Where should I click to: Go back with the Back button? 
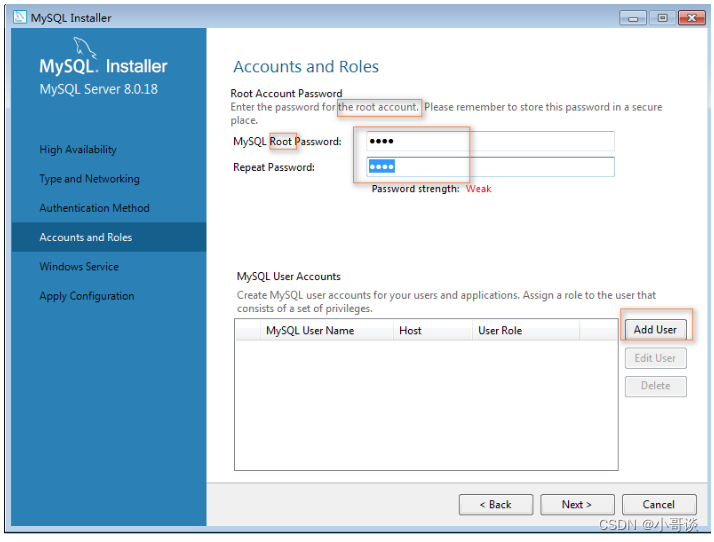pos(495,505)
